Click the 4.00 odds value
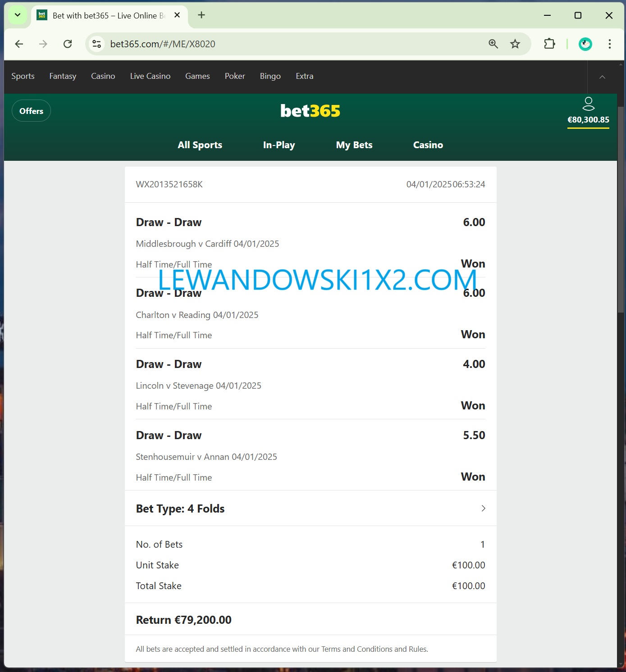The image size is (626, 672). (x=474, y=364)
